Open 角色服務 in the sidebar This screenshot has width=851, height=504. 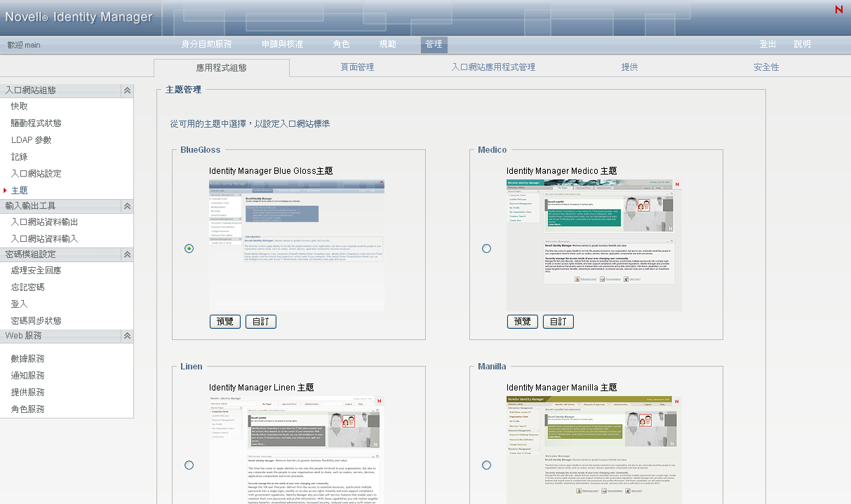[28, 409]
